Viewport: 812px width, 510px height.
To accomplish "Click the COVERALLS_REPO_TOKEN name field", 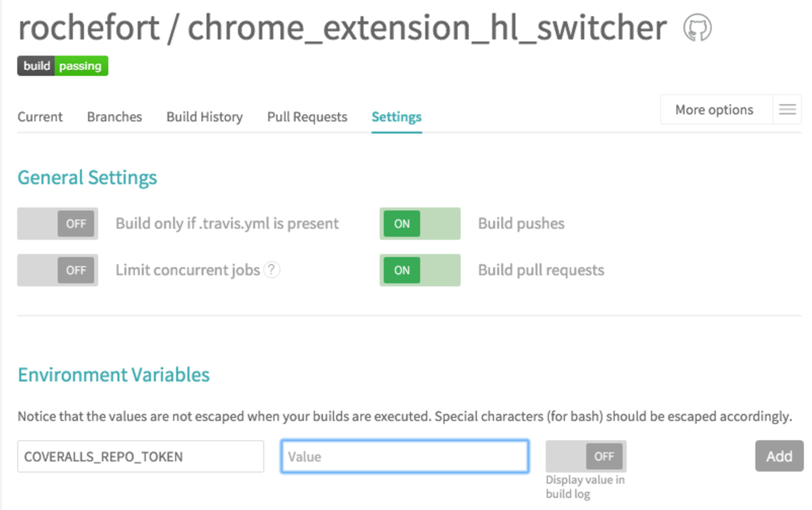I will tap(141, 456).
